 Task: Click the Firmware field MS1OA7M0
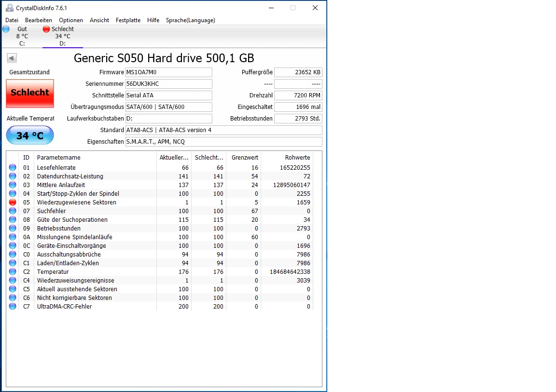169,72
